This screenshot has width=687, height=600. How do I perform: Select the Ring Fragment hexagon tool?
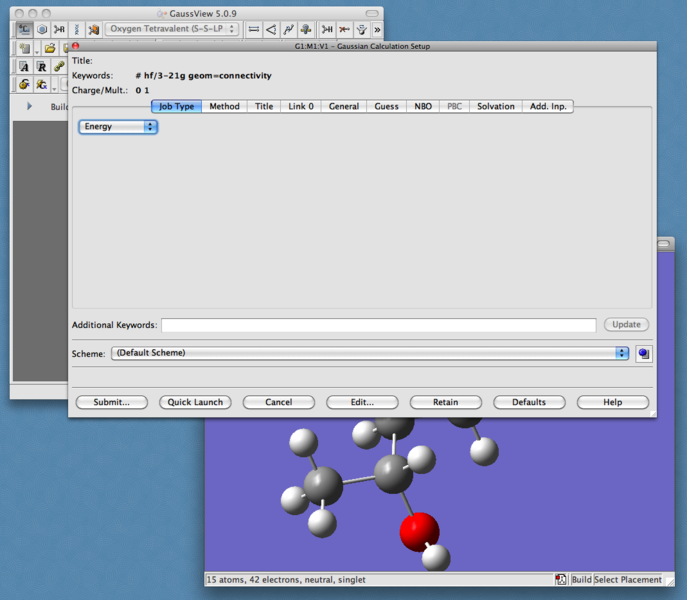point(42,29)
